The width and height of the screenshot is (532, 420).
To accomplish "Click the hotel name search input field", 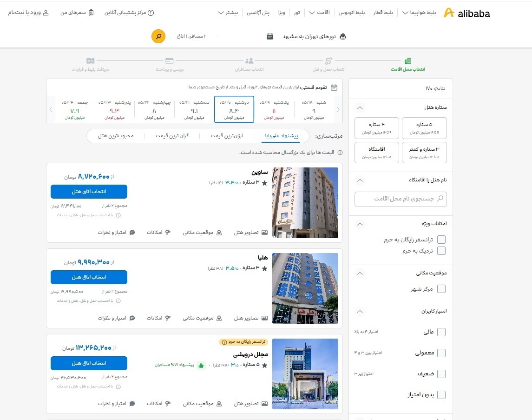I will click(x=401, y=199).
